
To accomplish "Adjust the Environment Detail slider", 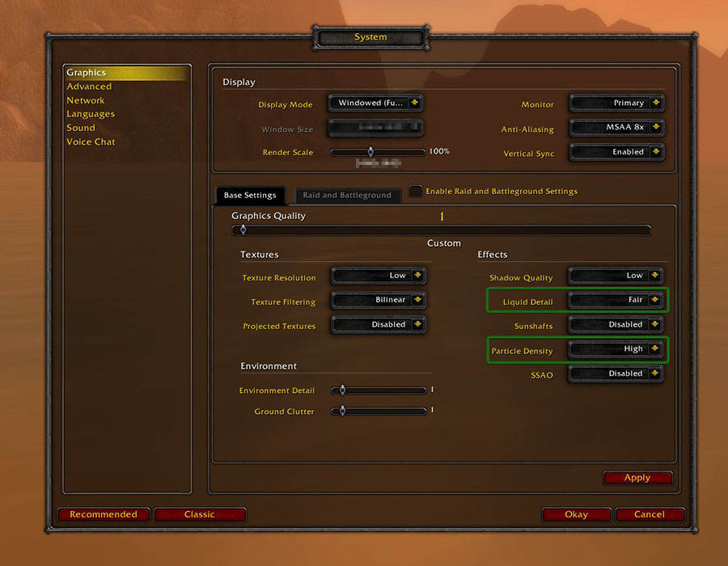I will 379,391.
